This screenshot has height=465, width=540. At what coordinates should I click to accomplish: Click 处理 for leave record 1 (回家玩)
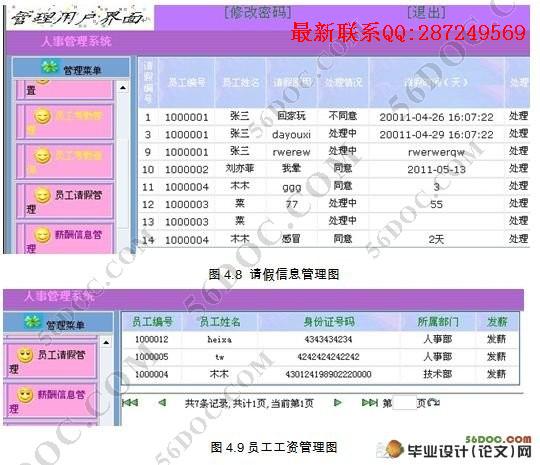point(518,116)
